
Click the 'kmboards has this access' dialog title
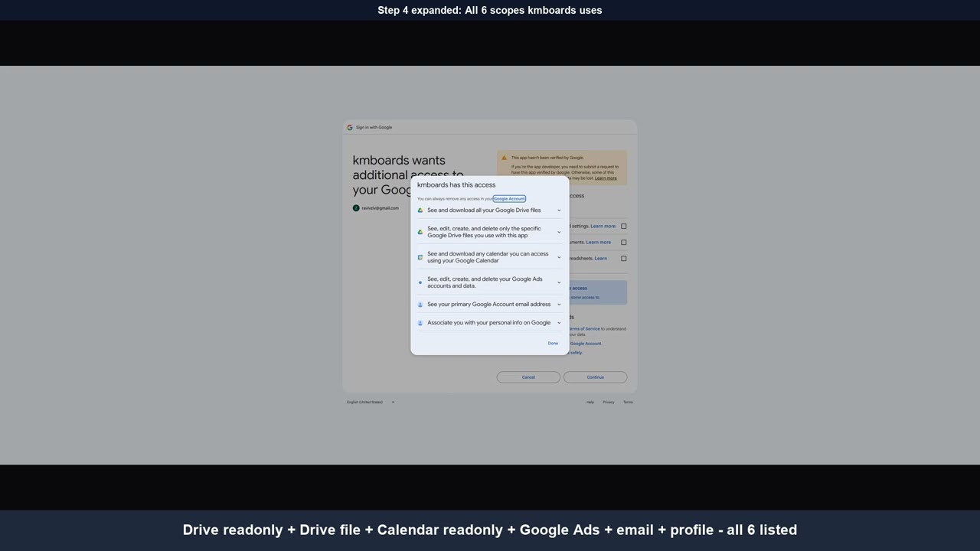(456, 185)
